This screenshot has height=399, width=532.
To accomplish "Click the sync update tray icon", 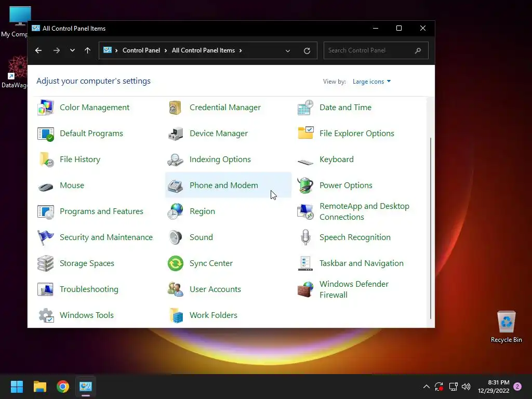I will (438, 387).
